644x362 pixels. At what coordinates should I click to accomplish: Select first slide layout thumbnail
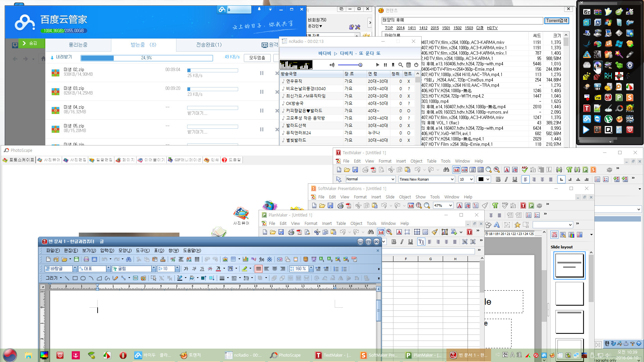pyautogui.click(x=569, y=265)
